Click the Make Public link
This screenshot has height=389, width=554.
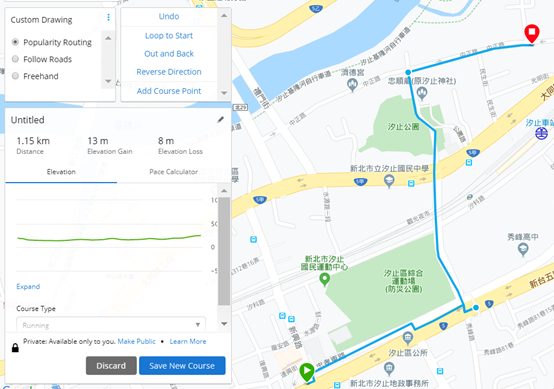pos(136,341)
